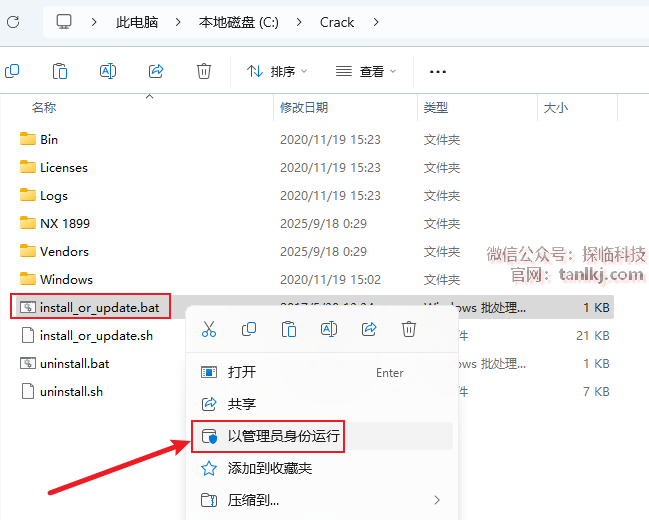This screenshot has height=520, width=649.
Task: Choose 打开 from the context menu
Action: point(322,372)
